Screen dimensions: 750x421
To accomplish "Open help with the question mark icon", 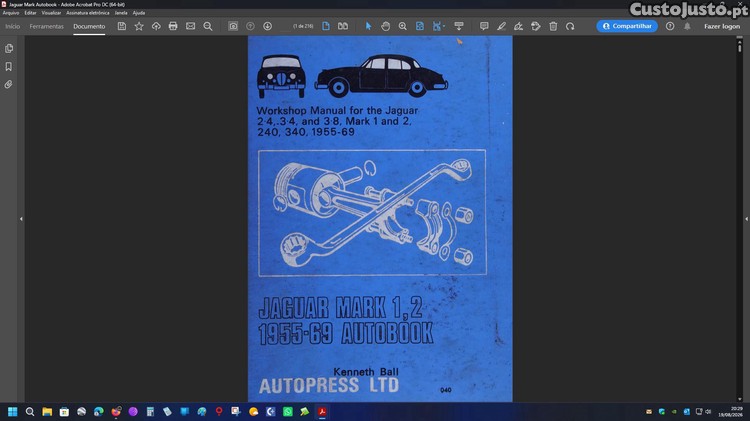I will pos(670,26).
